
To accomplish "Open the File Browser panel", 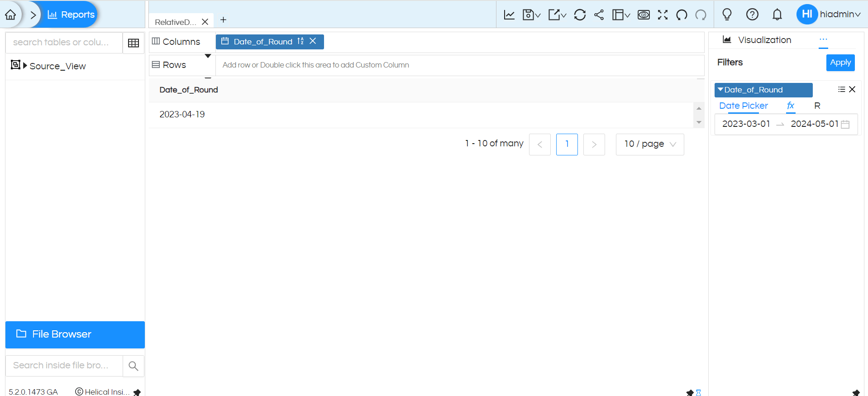I will pos(75,334).
